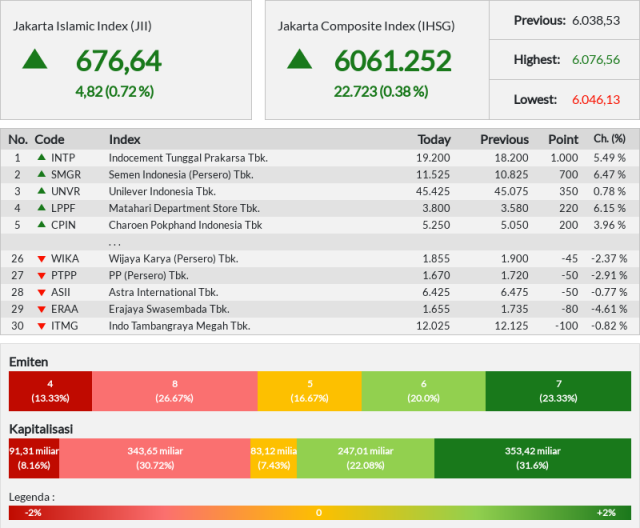Click the Point column header
640x528 pixels.
pos(563,140)
